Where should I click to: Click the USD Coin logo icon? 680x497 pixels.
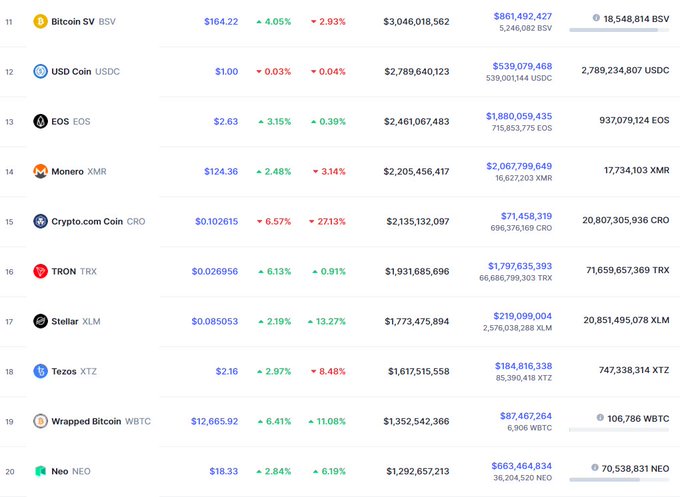pos(40,71)
